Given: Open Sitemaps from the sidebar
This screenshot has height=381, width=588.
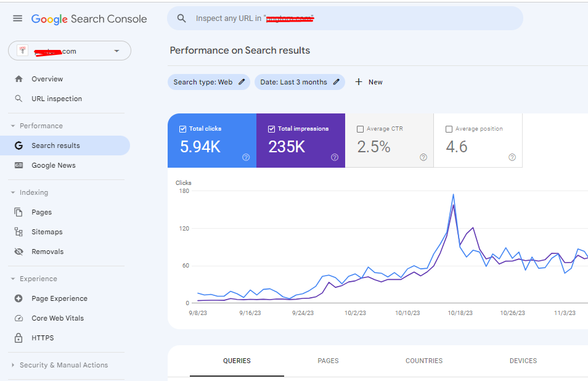Looking at the screenshot, I should coord(47,232).
